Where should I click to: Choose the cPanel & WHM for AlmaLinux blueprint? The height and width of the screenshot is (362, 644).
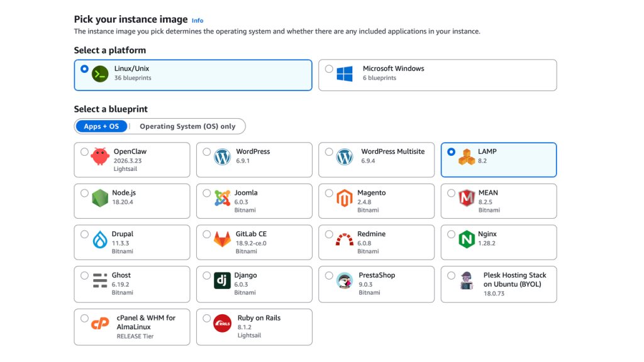coord(131,327)
